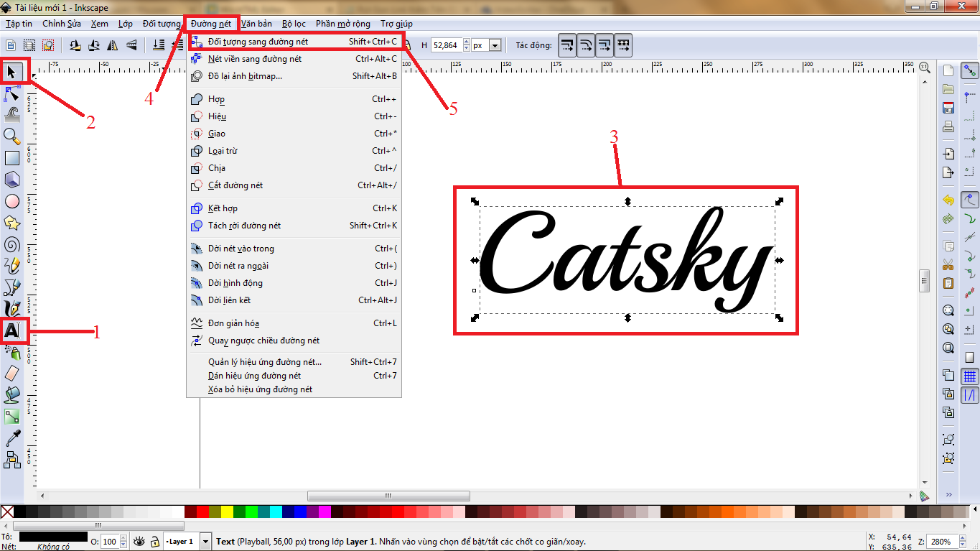Click the Undo arrow icon
Viewport: 980px width, 551px height.
pos(948,200)
